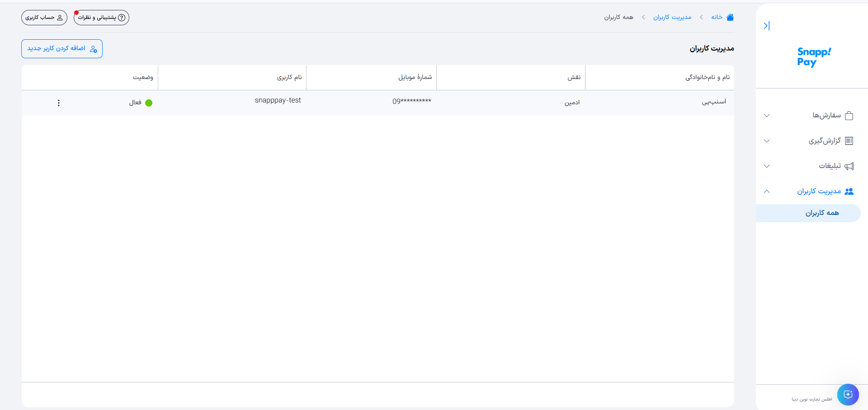Click the megaphone icon for تبلیغات
The width and height of the screenshot is (868, 410).
[x=849, y=166]
